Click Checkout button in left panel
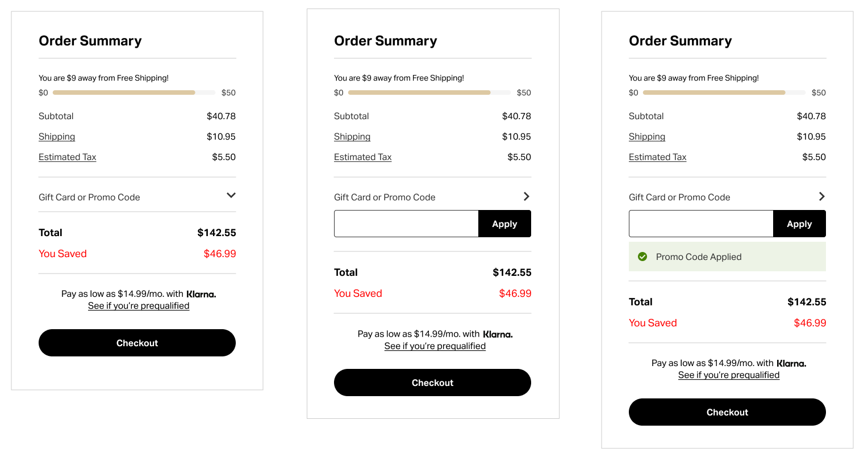 pos(137,343)
